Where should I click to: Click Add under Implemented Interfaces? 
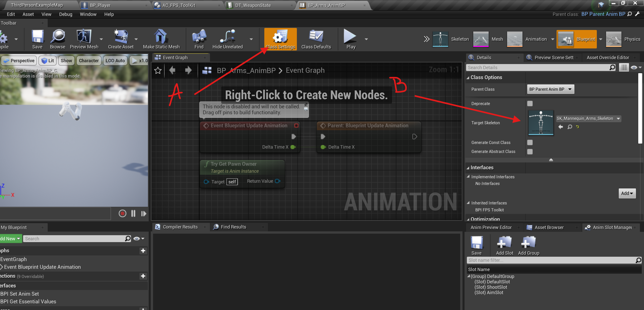(x=627, y=193)
